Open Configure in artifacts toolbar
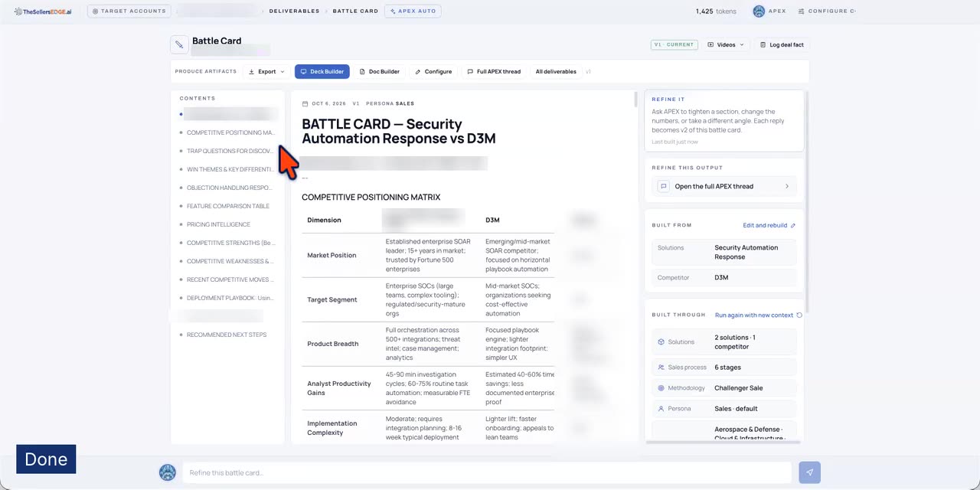The image size is (980, 490). coord(433,72)
